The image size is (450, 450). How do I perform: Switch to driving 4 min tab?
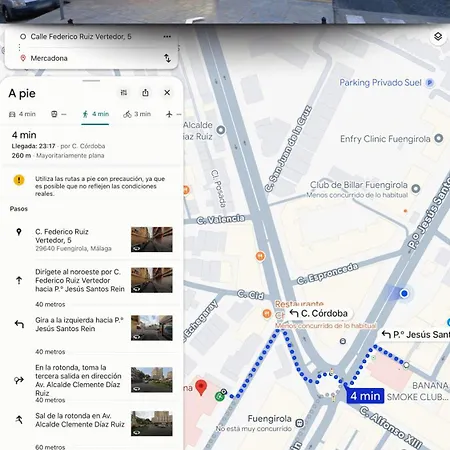pos(22,114)
